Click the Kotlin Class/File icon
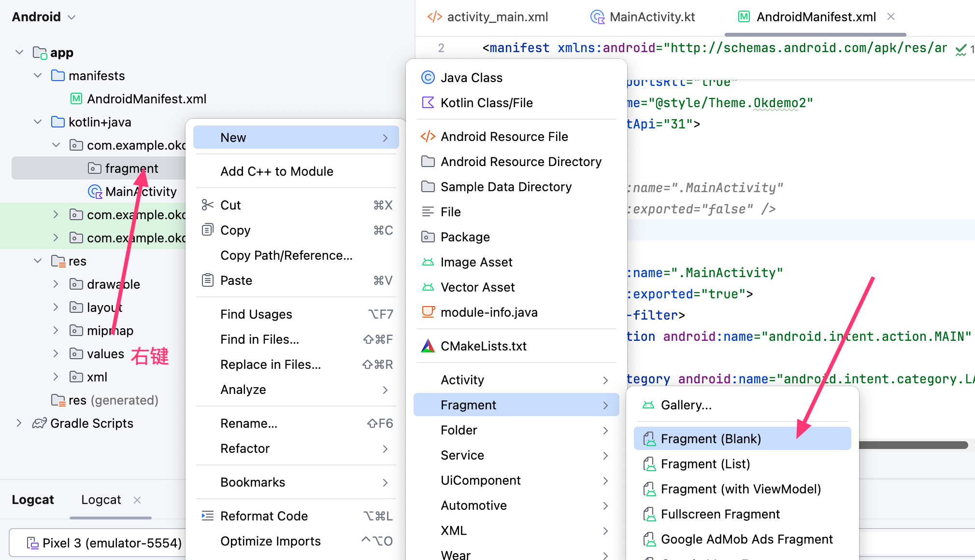 point(428,102)
